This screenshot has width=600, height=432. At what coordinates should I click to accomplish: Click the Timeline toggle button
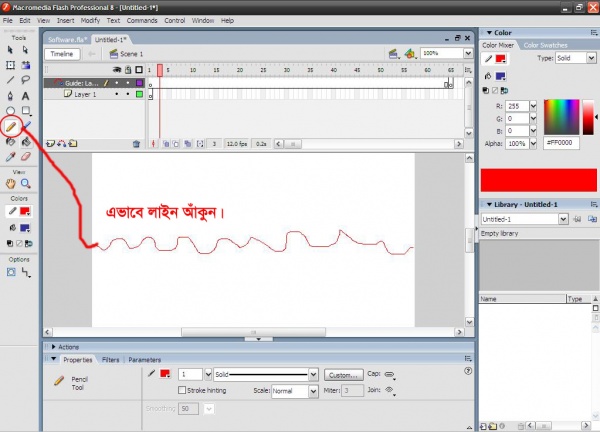62,54
